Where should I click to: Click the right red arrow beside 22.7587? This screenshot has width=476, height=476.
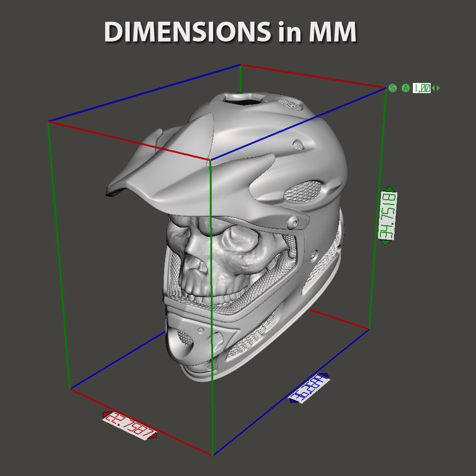pos(153,436)
